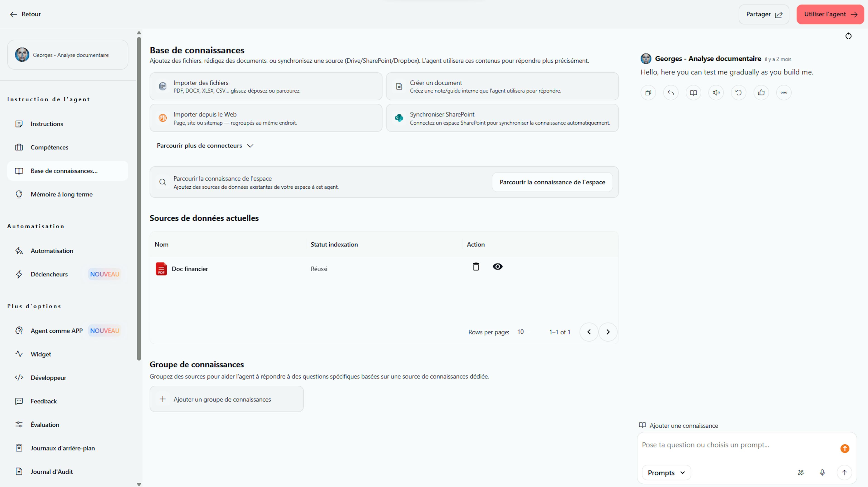Open the Instructions section in the sidebar
Viewport: 868px width, 487px height.
(x=47, y=124)
